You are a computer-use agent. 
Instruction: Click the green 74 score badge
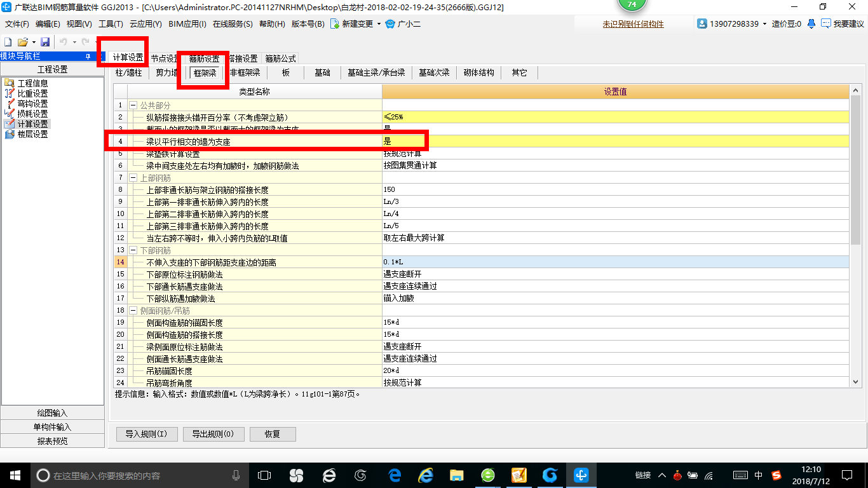tap(632, 4)
